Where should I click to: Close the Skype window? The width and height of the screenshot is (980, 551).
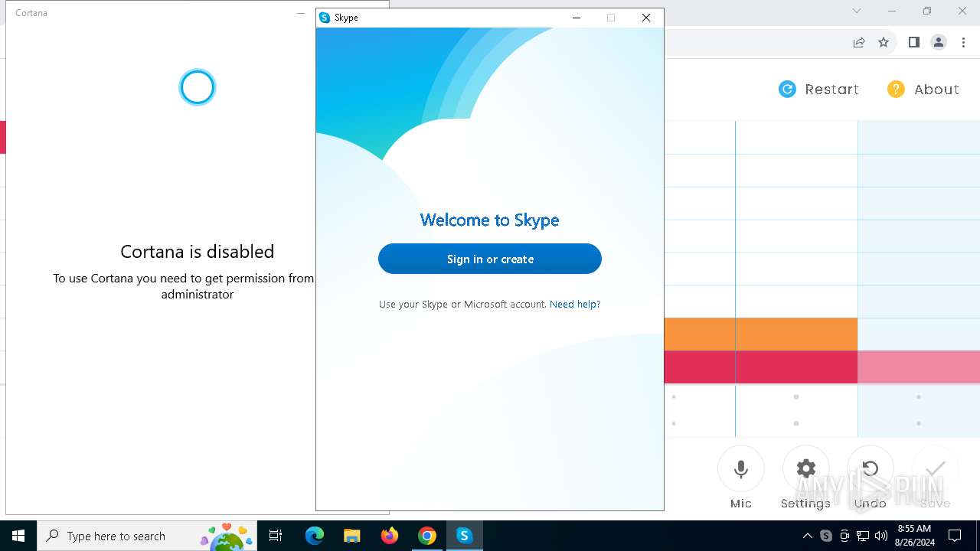646,18
